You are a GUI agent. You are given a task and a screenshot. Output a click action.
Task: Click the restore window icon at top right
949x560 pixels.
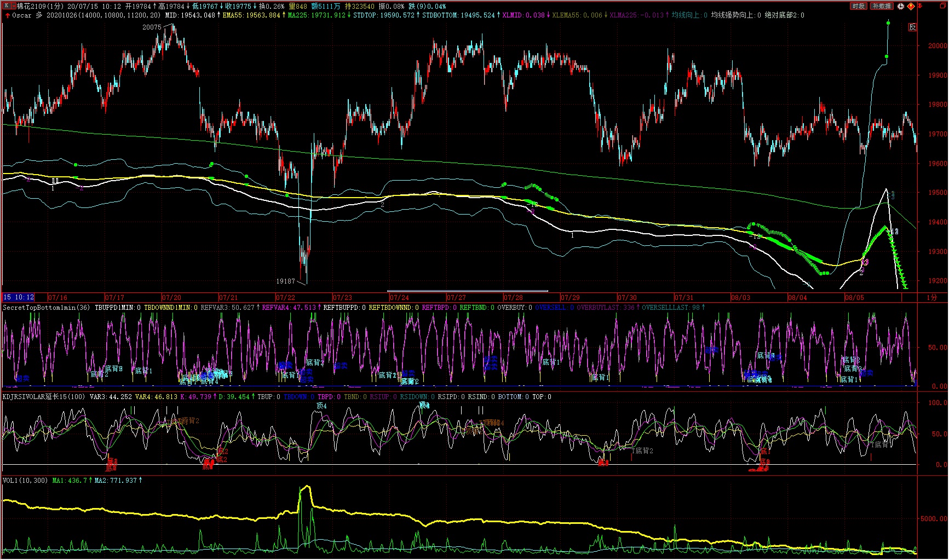pyautogui.click(x=942, y=6)
